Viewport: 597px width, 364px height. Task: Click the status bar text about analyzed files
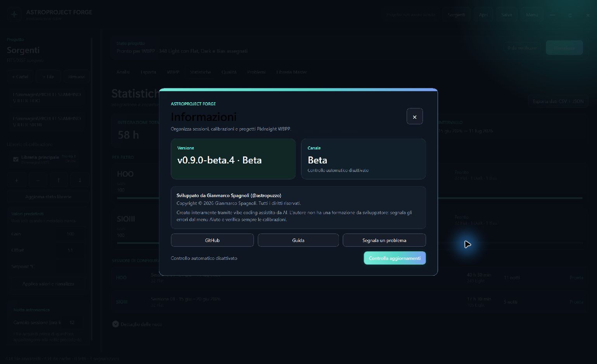(62, 359)
